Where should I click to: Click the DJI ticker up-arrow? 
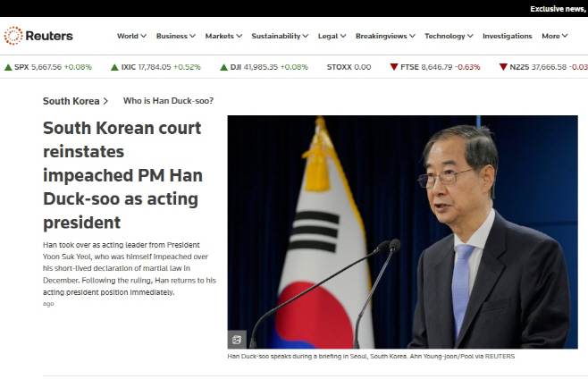pos(224,67)
